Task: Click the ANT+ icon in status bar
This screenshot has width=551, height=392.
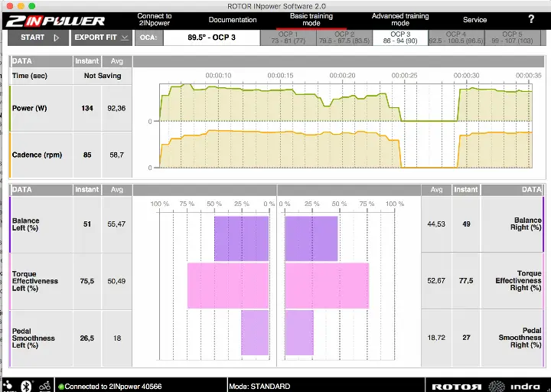Action: (8, 387)
